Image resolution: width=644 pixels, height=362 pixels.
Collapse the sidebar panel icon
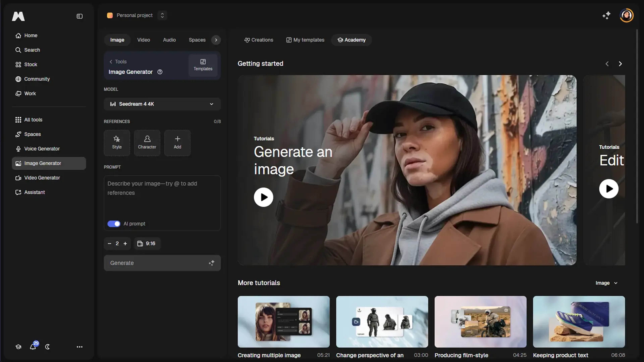click(79, 16)
